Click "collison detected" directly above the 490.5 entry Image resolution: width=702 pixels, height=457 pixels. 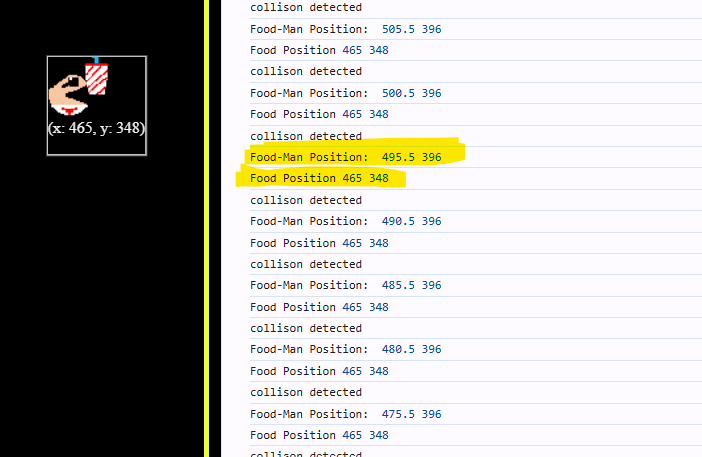pos(306,200)
